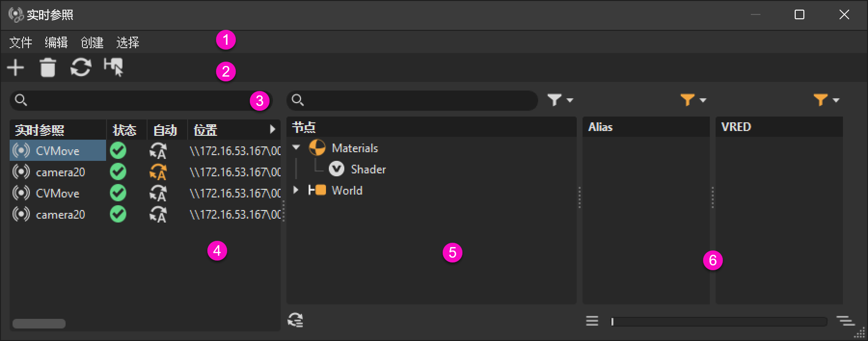Screen dimensions: 868x341
Task: Collapse the Materials tree node
Action: (x=296, y=147)
